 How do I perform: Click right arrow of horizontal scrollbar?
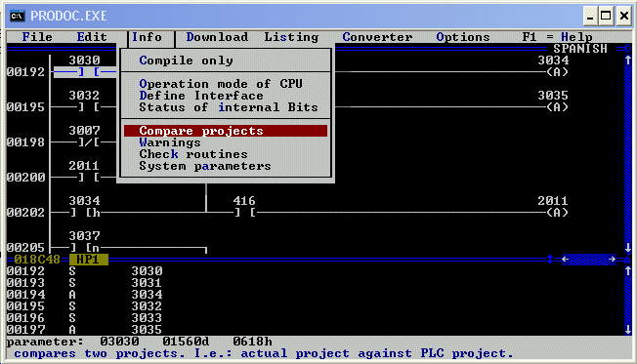click(x=613, y=259)
